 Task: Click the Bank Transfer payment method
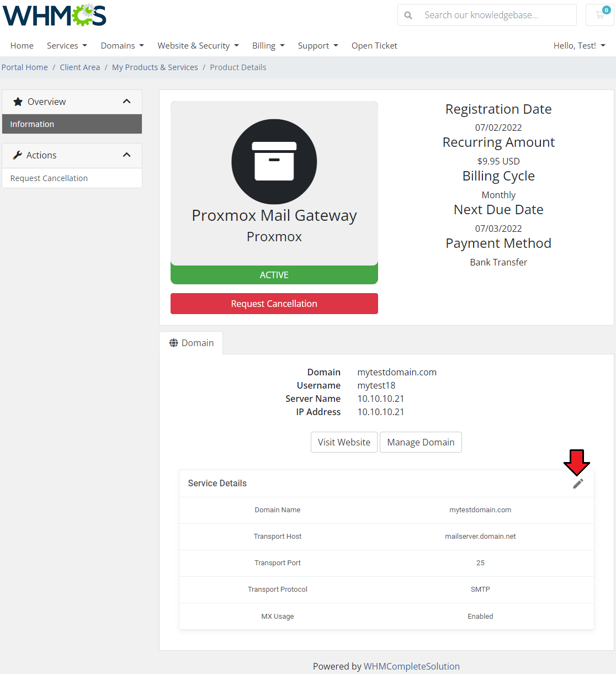[498, 262]
